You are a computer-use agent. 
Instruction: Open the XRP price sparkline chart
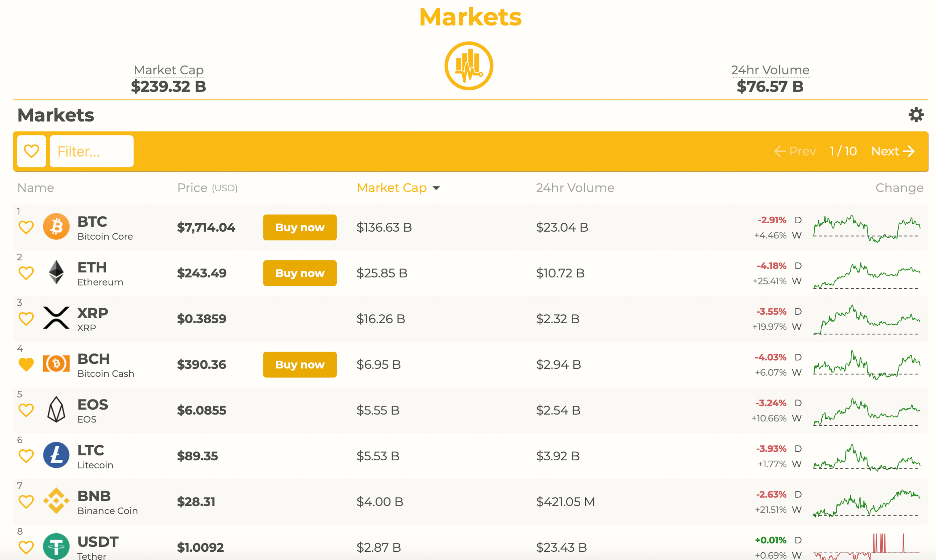(x=867, y=320)
